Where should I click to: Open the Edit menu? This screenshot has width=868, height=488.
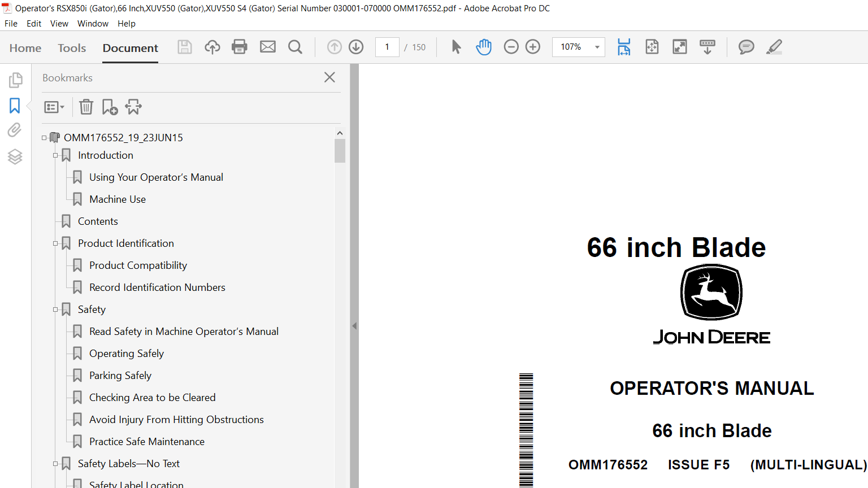click(34, 24)
